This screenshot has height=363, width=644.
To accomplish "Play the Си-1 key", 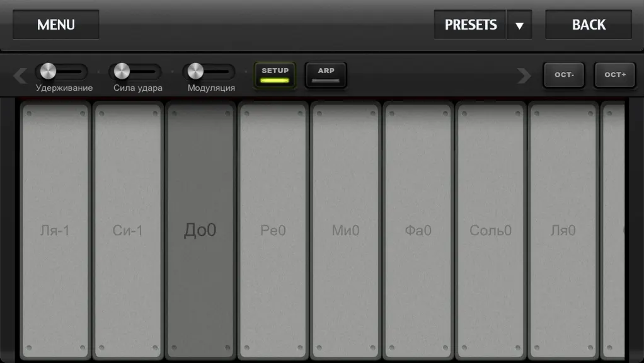I will coord(128,231).
